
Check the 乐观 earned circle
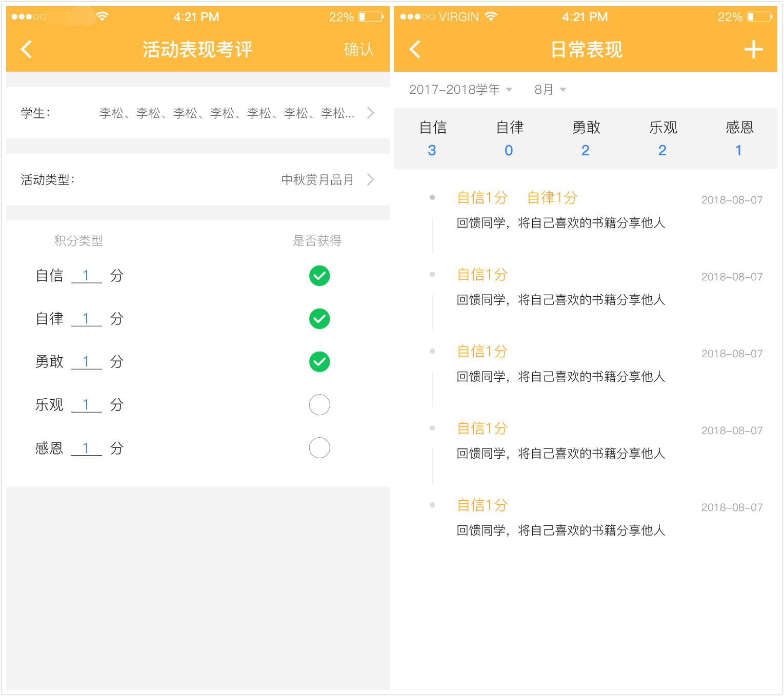[319, 405]
